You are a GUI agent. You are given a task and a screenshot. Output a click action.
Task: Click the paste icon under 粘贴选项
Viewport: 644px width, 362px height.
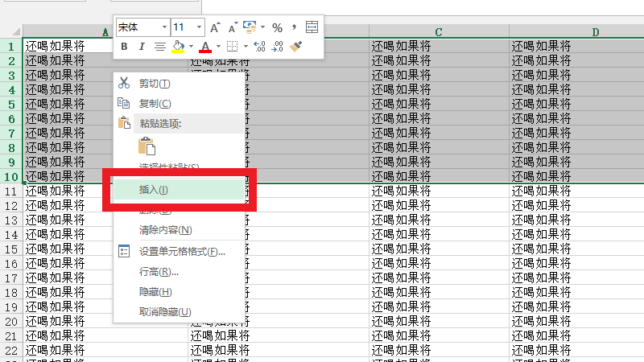[x=147, y=146]
